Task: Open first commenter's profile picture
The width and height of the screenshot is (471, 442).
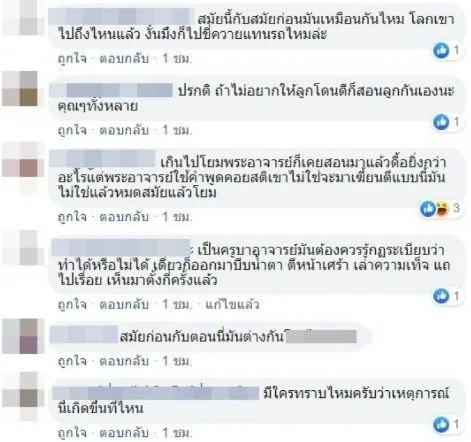Action: pyautogui.click(x=23, y=18)
